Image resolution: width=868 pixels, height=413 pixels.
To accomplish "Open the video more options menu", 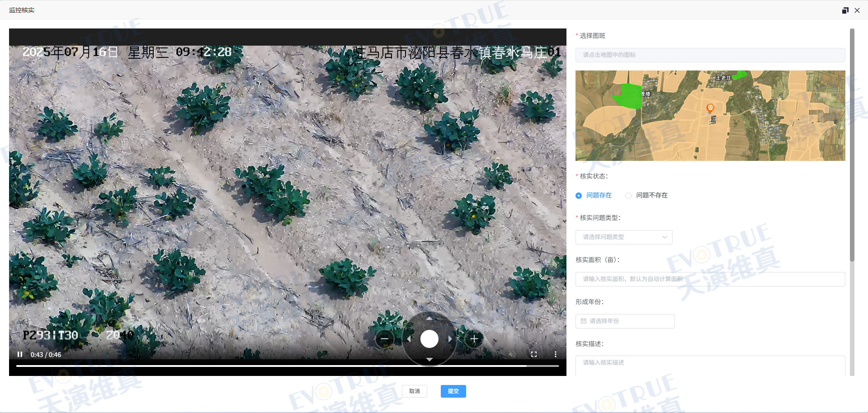I will [x=556, y=354].
